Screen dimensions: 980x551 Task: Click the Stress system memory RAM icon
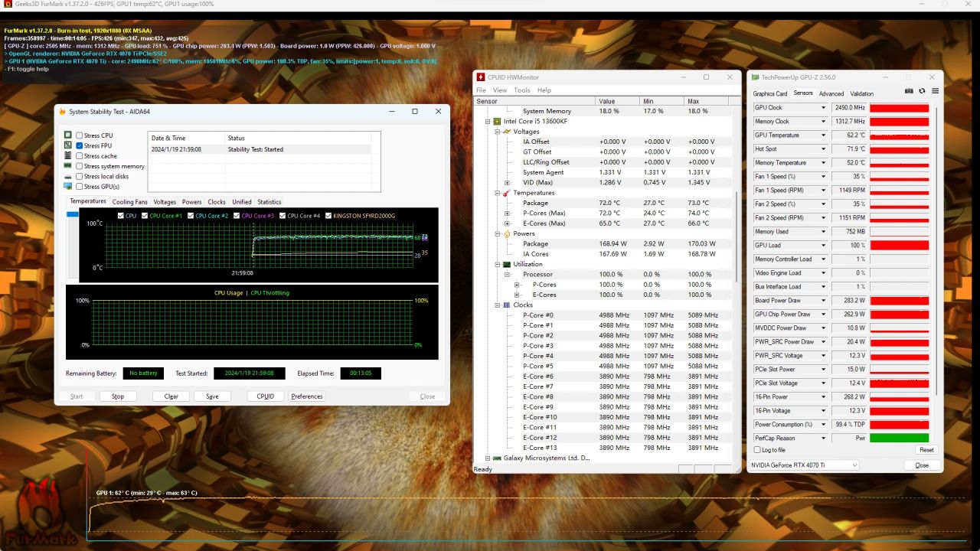click(68, 165)
